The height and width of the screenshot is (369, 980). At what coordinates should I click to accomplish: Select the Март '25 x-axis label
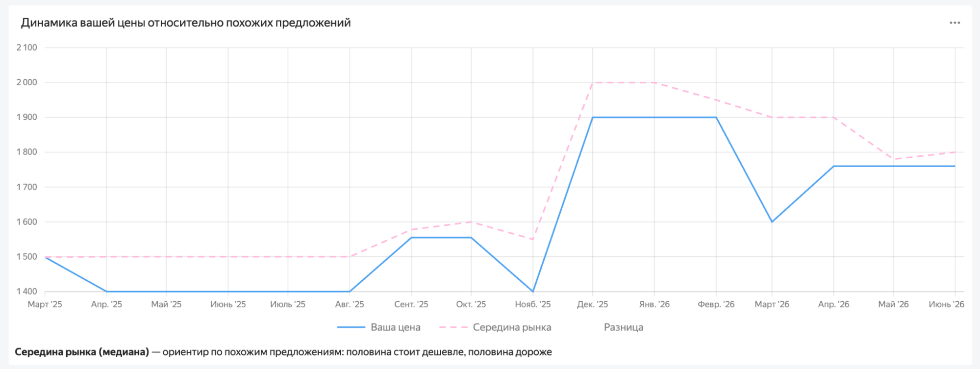[45, 304]
